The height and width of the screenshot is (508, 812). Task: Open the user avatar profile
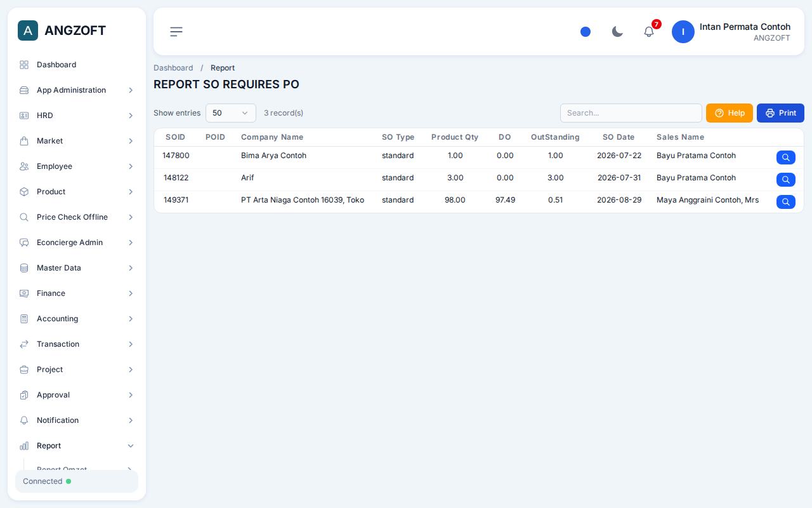click(x=683, y=32)
